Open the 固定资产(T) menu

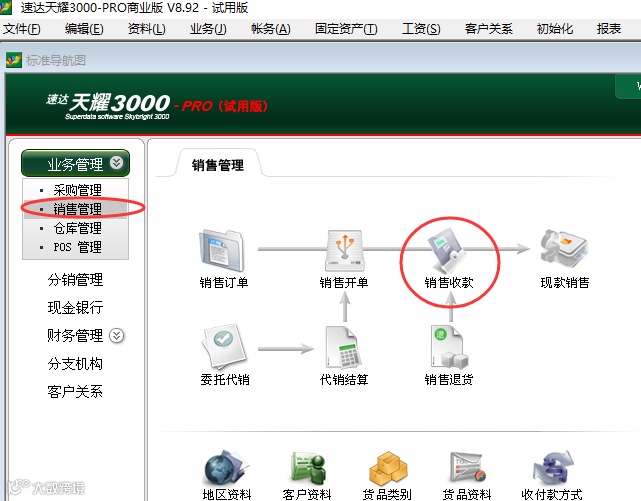pyautogui.click(x=346, y=29)
